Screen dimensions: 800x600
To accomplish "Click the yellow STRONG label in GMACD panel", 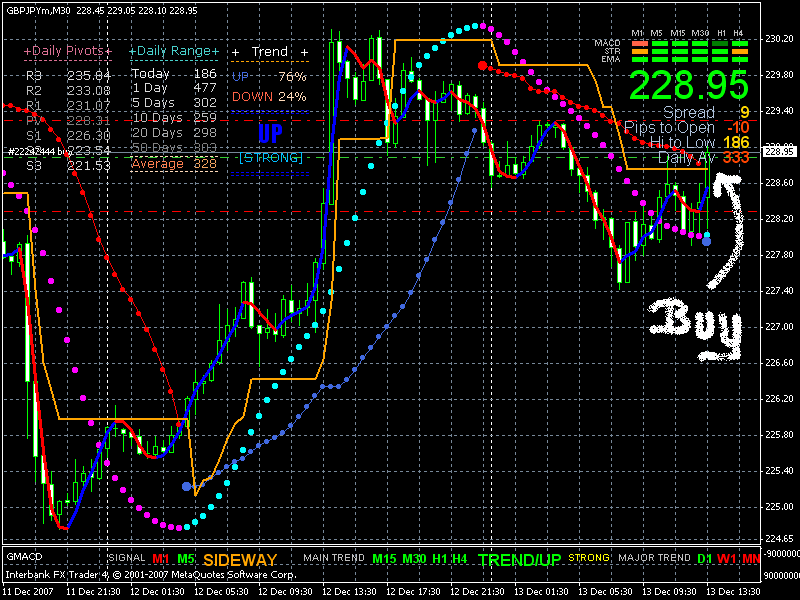I will tap(589, 558).
